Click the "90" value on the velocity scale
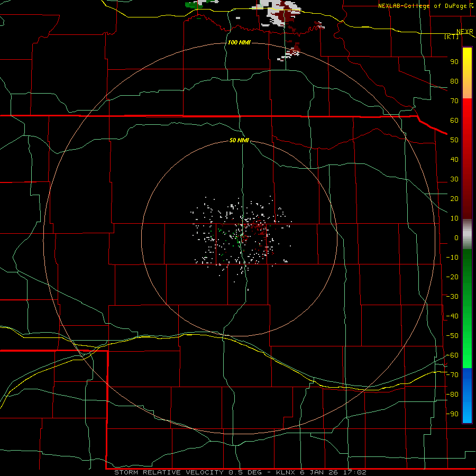 click(454, 62)
